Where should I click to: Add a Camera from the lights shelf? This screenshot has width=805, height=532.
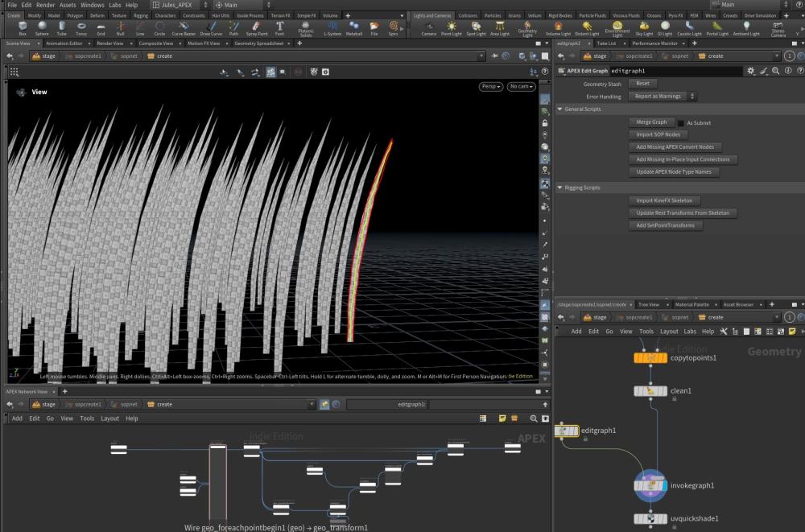point(429,28)
